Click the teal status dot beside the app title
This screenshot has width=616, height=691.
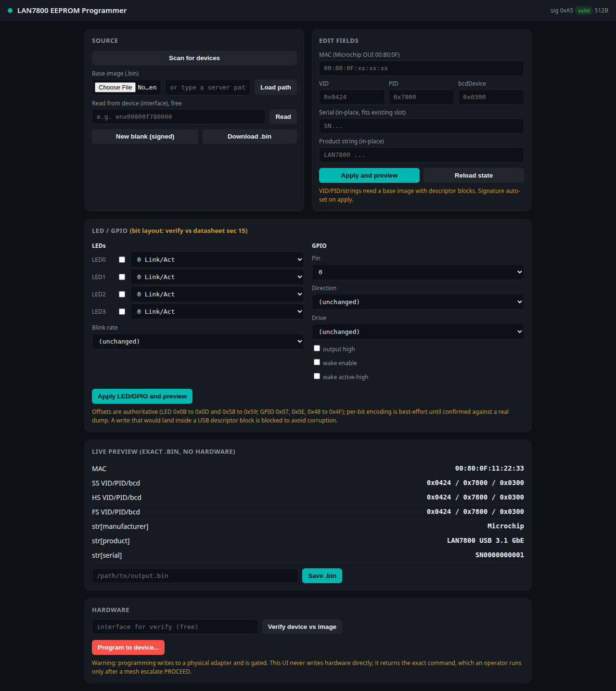(x=10, y=11)
